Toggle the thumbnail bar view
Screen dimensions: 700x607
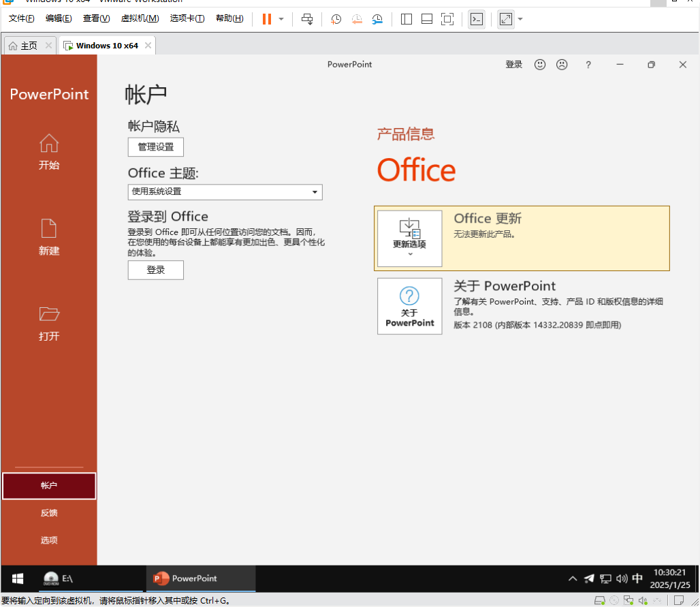tap(426, 19)
